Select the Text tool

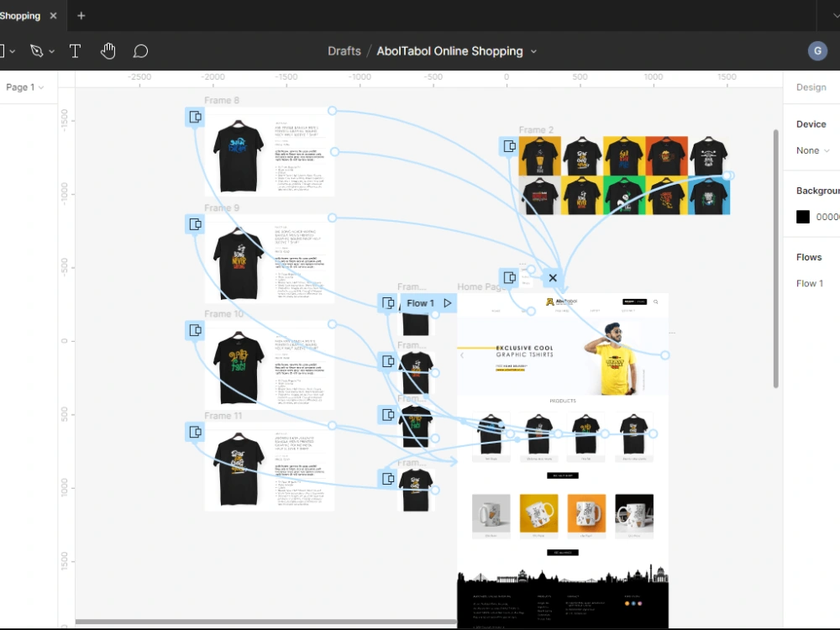tap(75, 51)
